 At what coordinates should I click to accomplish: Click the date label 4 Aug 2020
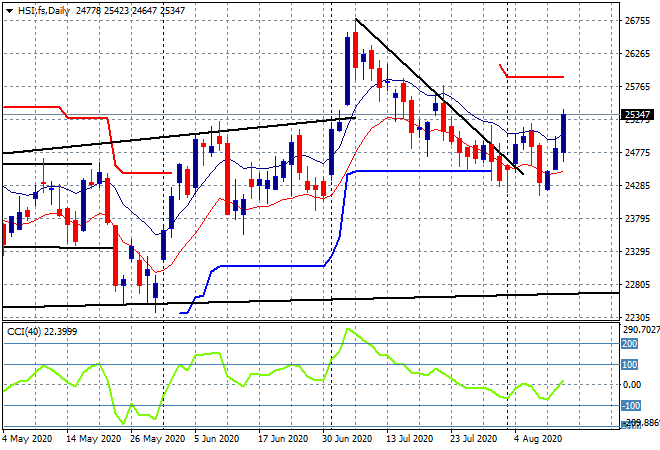(x=538, y=439)
